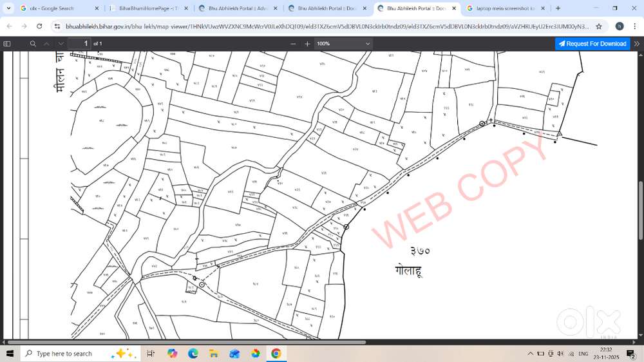Zoom out with the minus icon
Viewport: 644px width, 362px height.
pos(293,43)
